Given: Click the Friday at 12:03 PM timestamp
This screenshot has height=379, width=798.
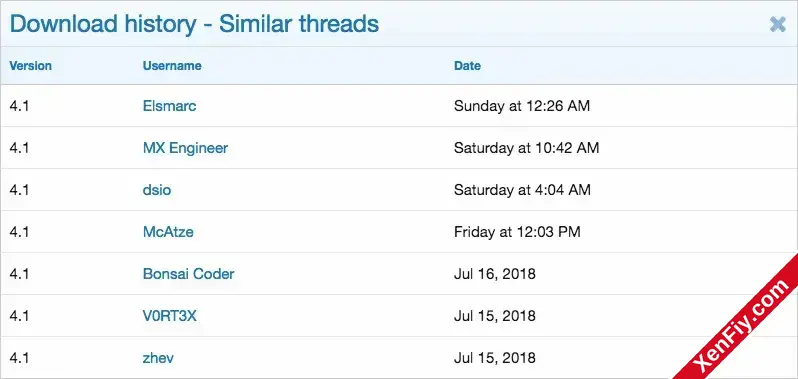Looking at the screenshot, I should coord(517,232).
